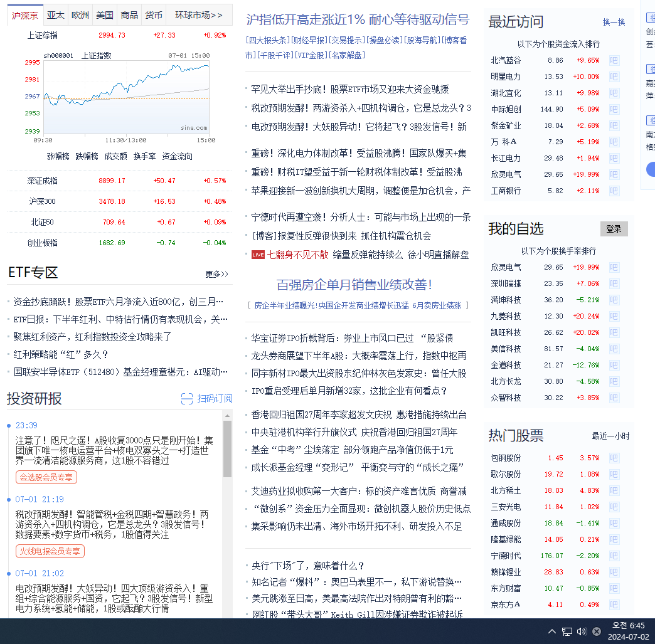
Task: Open the 财经早报 link
Action: click(x=309, y=40)
